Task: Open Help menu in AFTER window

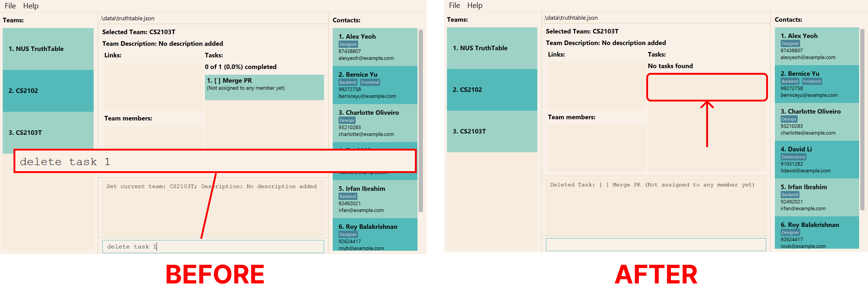Action: click(475, 5)
